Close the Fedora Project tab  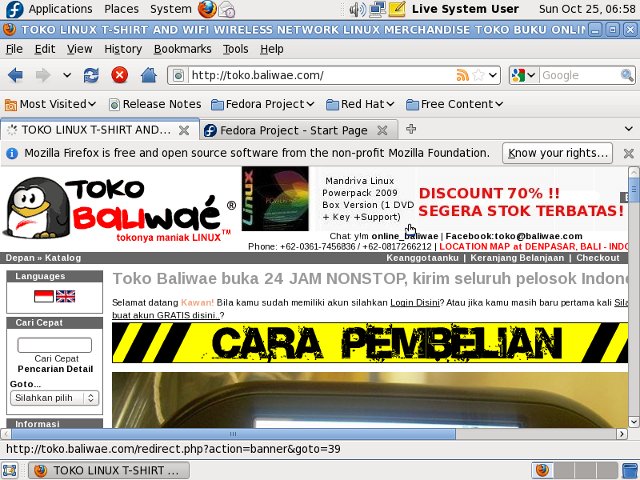[382, 130]
